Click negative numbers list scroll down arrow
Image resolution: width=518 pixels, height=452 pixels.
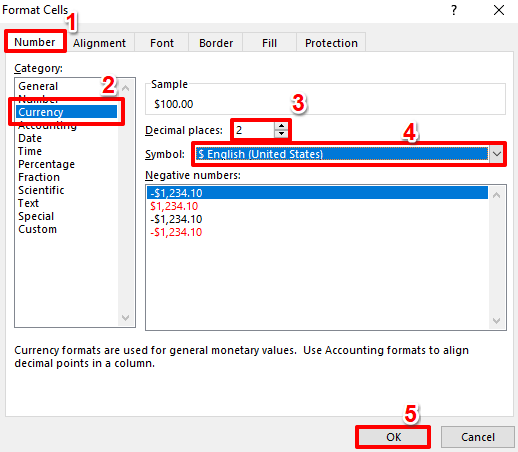496,321
